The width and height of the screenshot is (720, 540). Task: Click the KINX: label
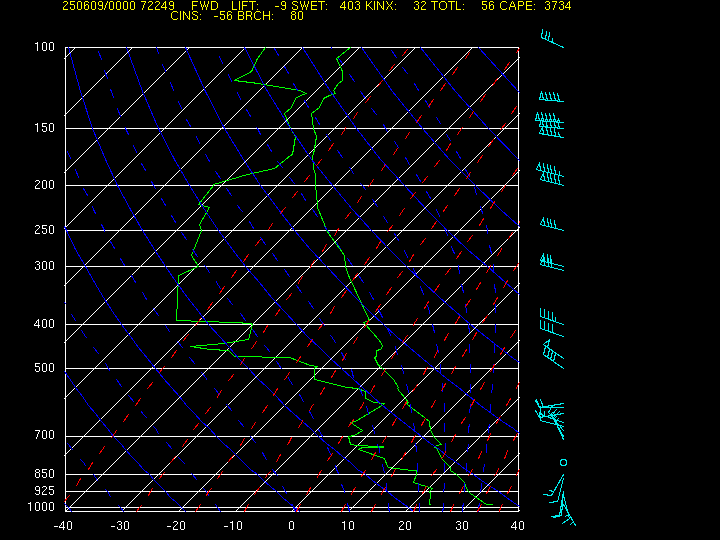[x=381, y=6]
